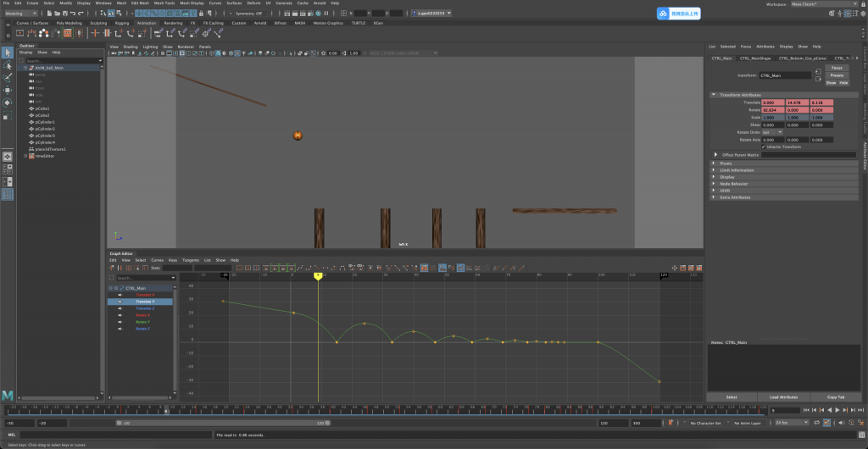Pick the Move tool in toolbox
Viewport: 868px width, 449px height.
7,90
